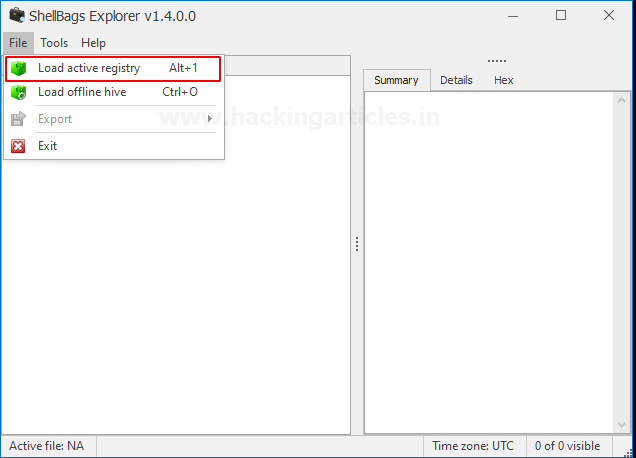The width and height of the screenshot is (636, 458).
Task: Select Load active registry menu entry
Action: (x=113, y=69)
